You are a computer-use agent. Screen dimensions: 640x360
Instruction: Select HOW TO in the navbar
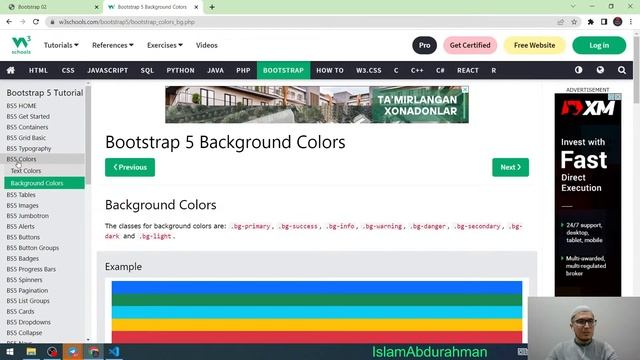(x=330, y=70)
